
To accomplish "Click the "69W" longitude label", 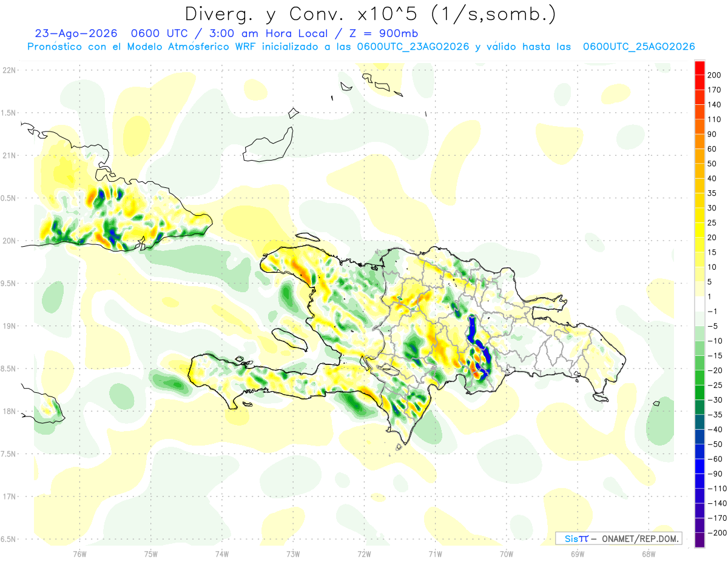I will [578, 554].
